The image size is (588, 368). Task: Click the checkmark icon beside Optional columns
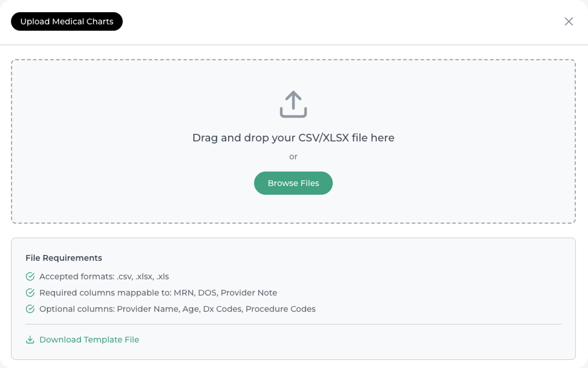tap(30, 309)
